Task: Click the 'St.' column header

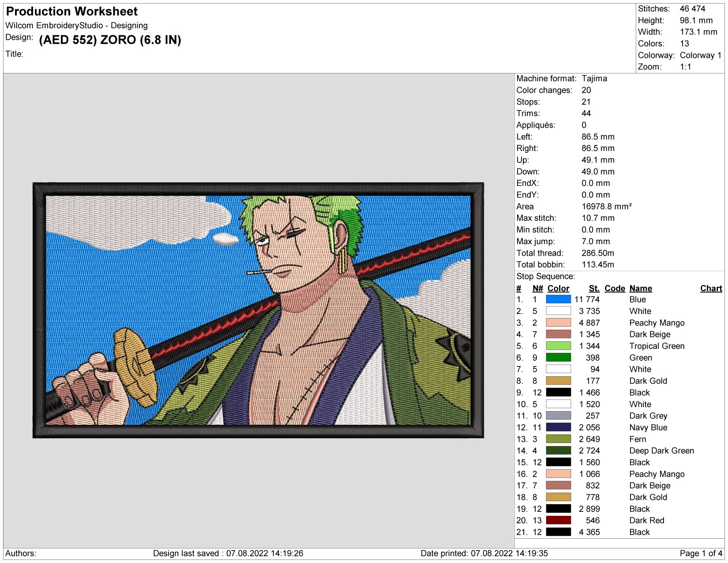Action: (x=594, y=288)
